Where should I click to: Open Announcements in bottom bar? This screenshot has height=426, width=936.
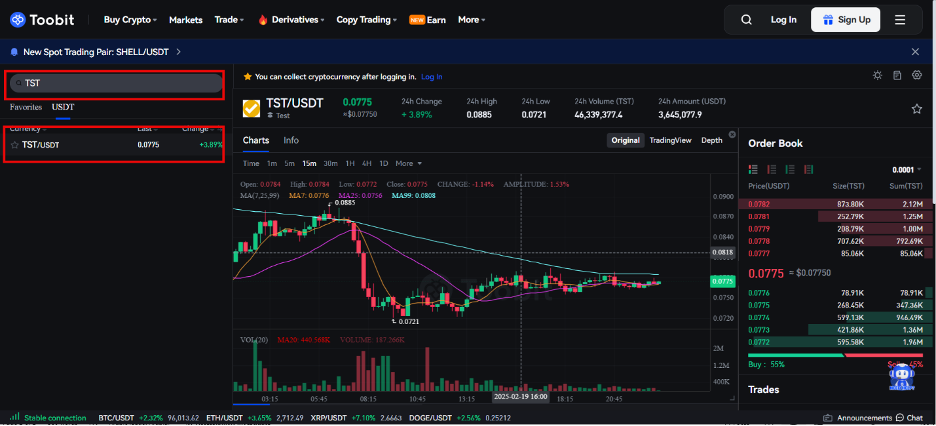click(x=856, y=418)
